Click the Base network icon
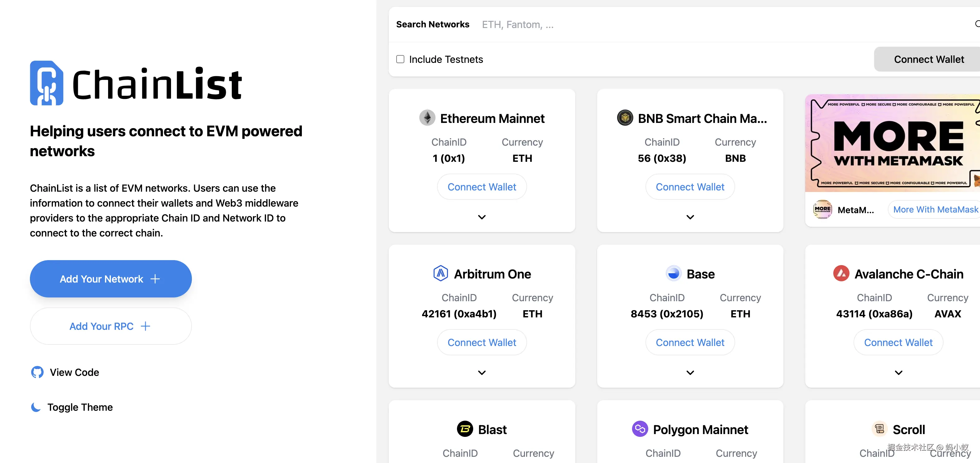The image size is (980, 463). 673,273
